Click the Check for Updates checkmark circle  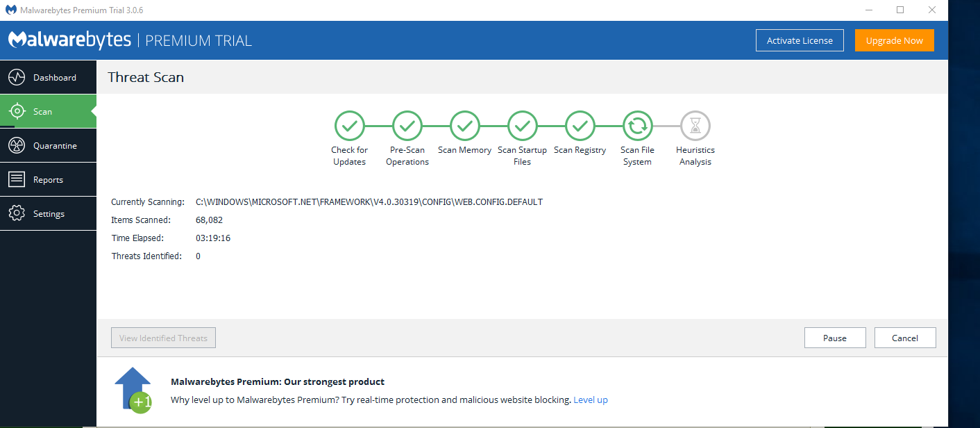click(x=349, y=126)
